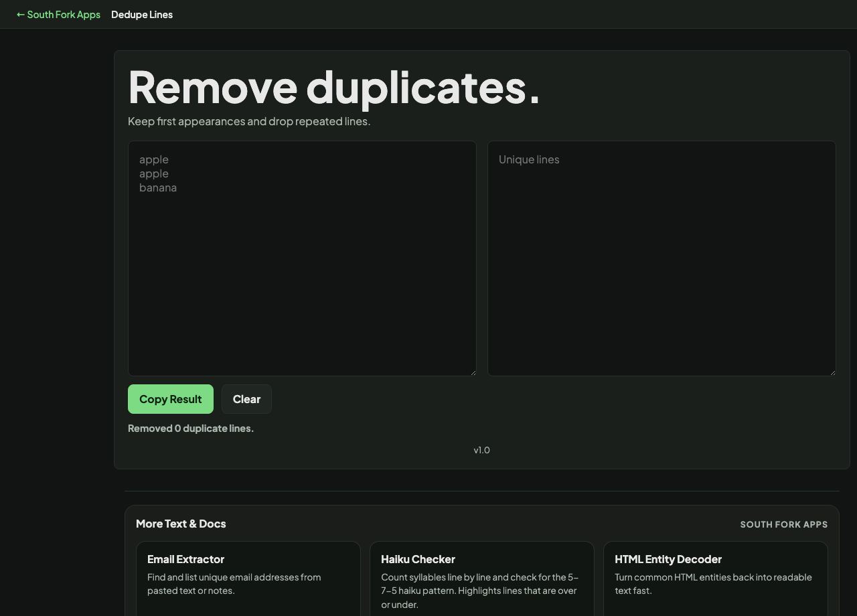Click the Dedupe Lines header title
Viewport: 857px width, 616px height.
142,14
